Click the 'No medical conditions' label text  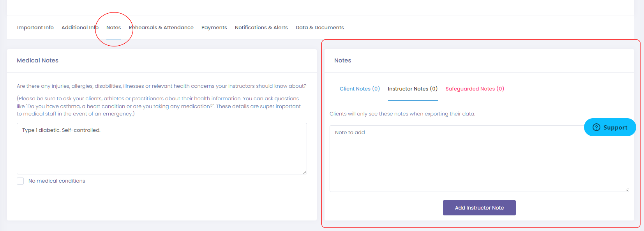coord(56,181)
